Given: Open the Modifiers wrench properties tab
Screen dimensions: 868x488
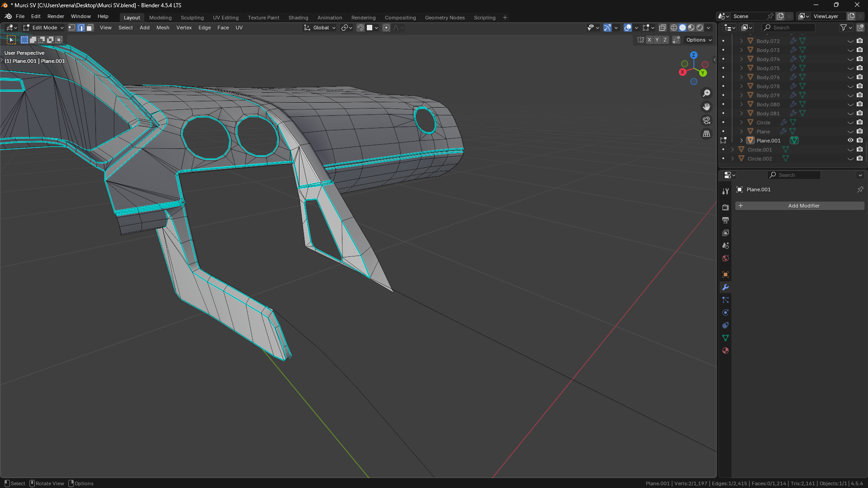Looking at the screenshot, I should click(726, 287).
